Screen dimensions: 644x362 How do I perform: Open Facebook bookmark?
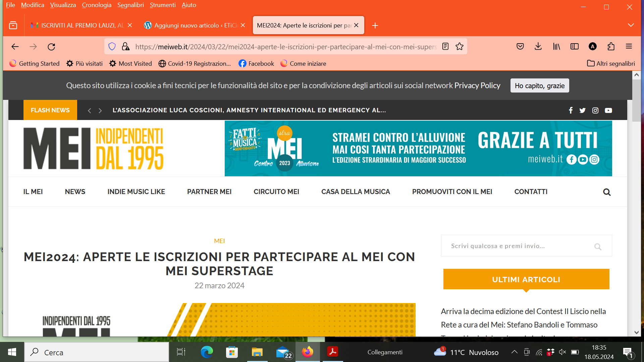256,63
